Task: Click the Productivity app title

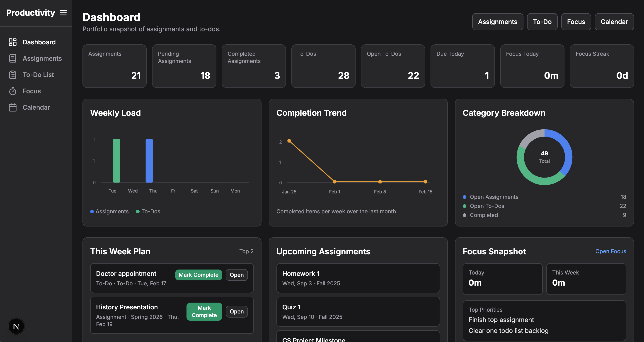Action: (31, 13)
